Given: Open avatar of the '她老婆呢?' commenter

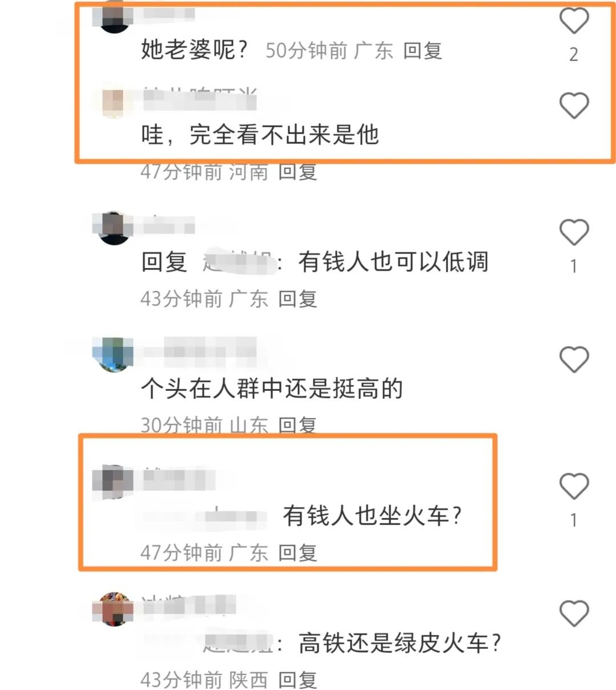Looking at the screenshot, I should click(114, 17).
